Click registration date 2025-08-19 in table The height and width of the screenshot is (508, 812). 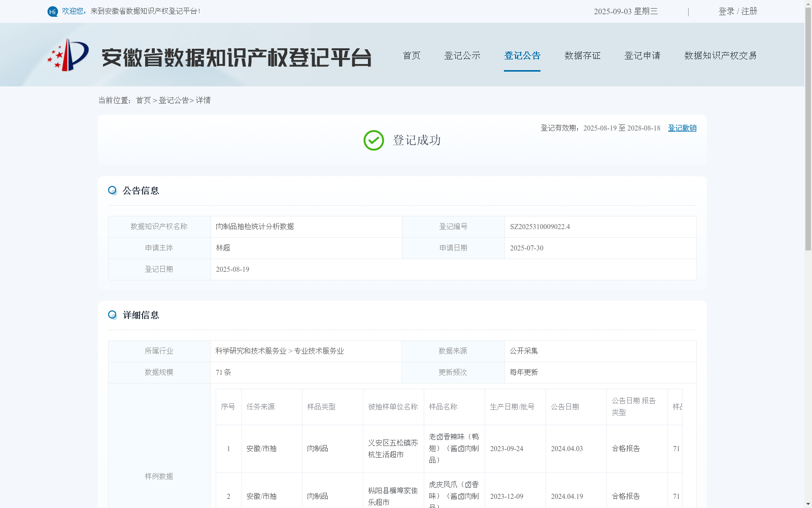click(232, 269)
